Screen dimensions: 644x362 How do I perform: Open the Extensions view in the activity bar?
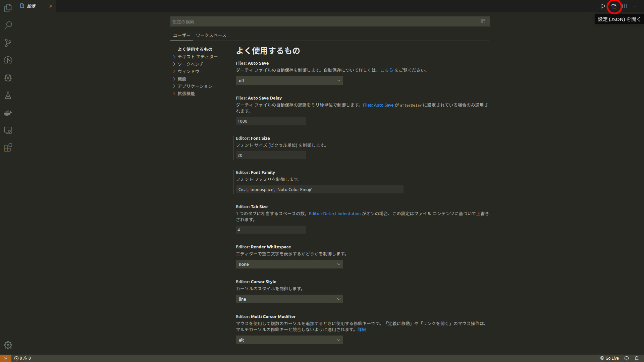point(8,148)
